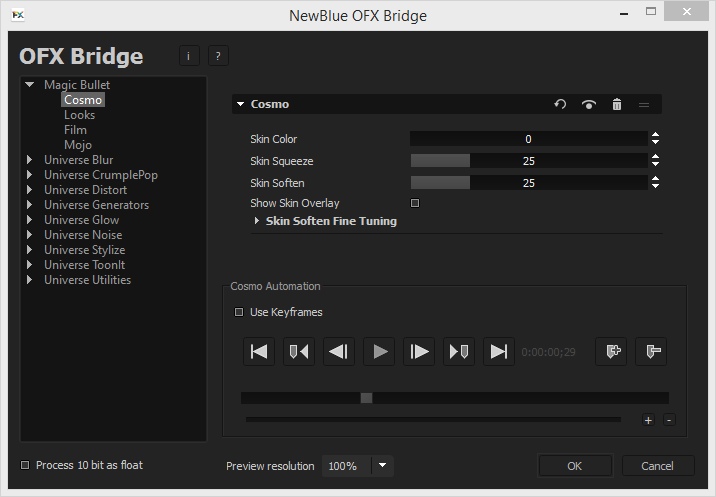Select Cosmo effect in tree
This screenshot has height=497, width=716.
pos(83,100)
